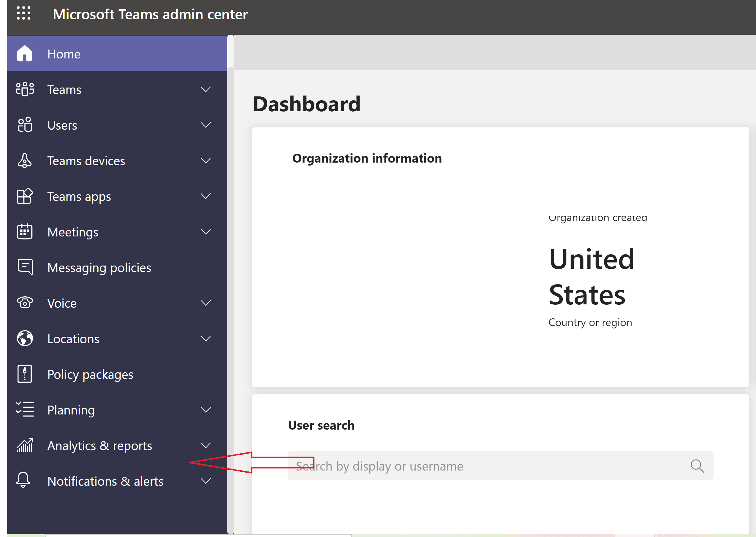The image size is (756, 537).
Task: Click the user search magnifier icon
Action: 697,465
